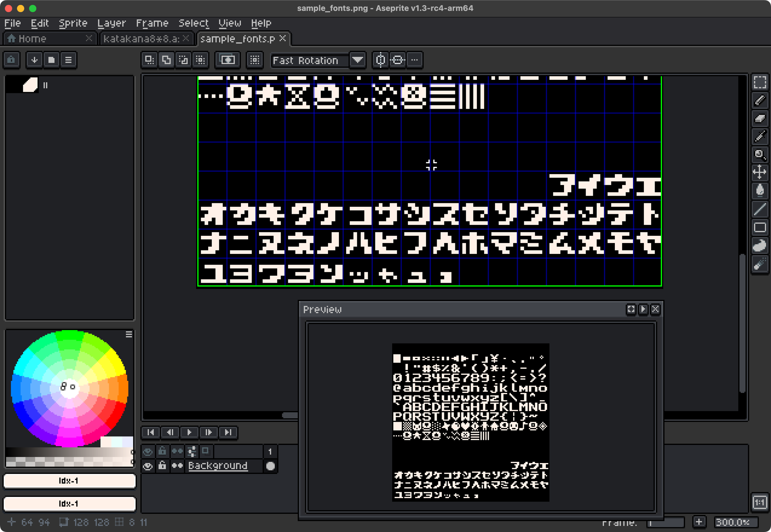Image resolution: width=771 pixels, height=532 pixels.
Task: Close the sample_fonts.png tab
Action: (x=283, y=39)
